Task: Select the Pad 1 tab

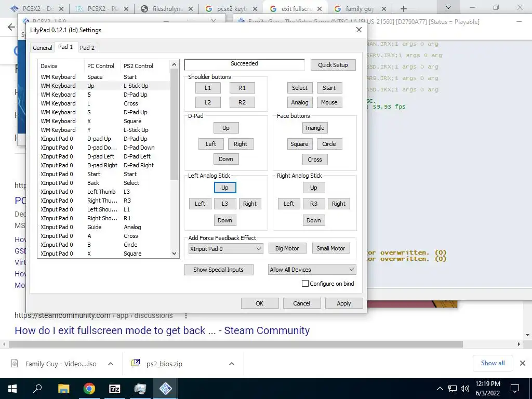Action: pyautogui.click(x=65, y=47)
